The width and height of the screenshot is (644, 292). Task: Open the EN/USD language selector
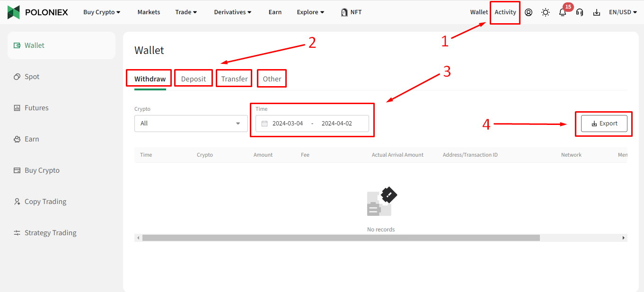[x=623, y=12]
